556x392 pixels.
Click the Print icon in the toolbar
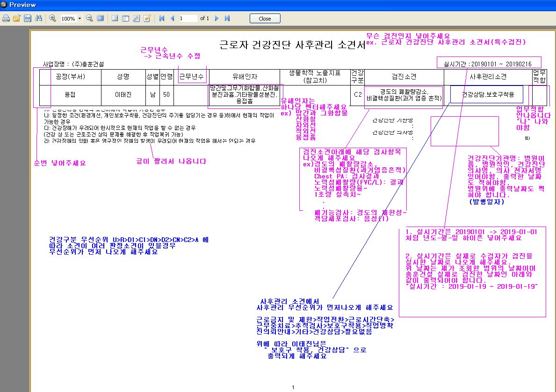pyautogui.click(x=6, y=18)
